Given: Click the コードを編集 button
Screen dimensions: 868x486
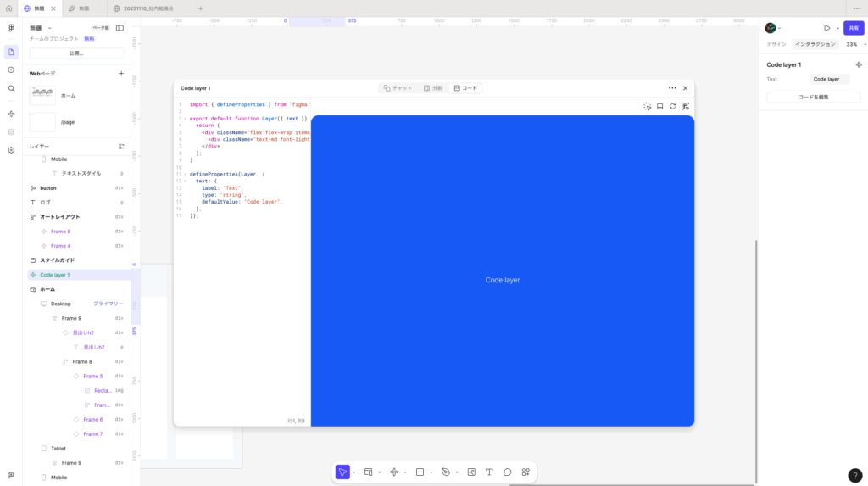Looking at the screenshot, I should [x=813, y=98].
